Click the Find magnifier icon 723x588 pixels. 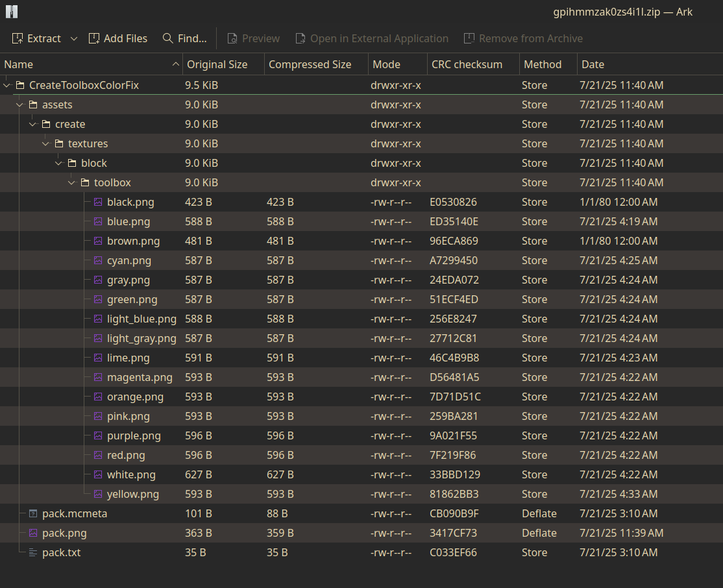[168, 38]
